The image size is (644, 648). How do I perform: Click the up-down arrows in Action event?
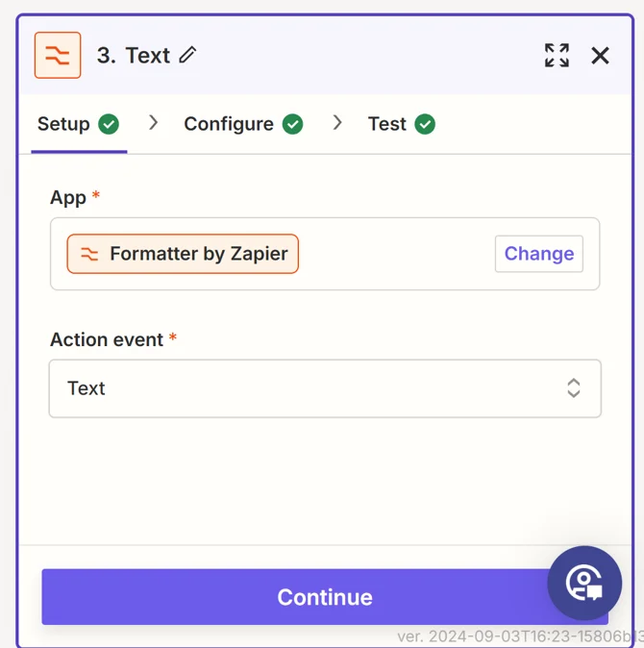click(574, 388)
